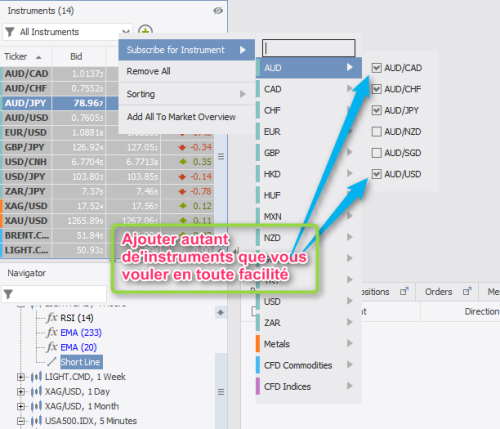Click the fx icon beside RSI (14)
Viewport: 500px width, 429px height.
[x=52, y=317]
